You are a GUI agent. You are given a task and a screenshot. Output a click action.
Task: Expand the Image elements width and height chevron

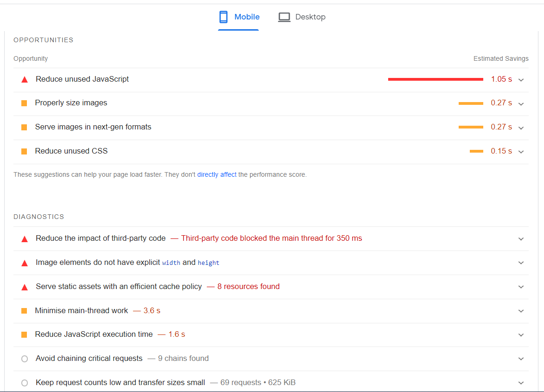521,263
